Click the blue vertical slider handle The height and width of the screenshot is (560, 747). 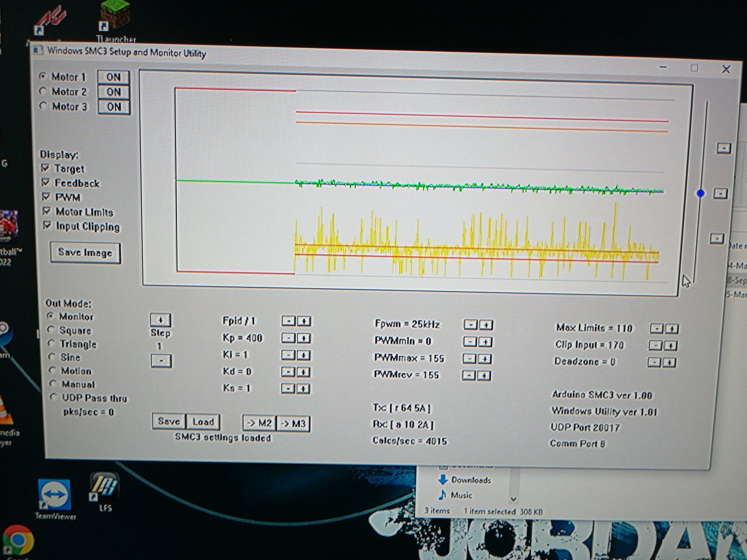coord(700,193)
